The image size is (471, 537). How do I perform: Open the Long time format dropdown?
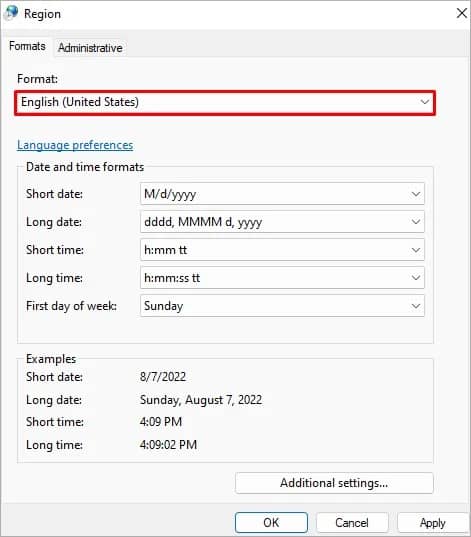point(282,278)
